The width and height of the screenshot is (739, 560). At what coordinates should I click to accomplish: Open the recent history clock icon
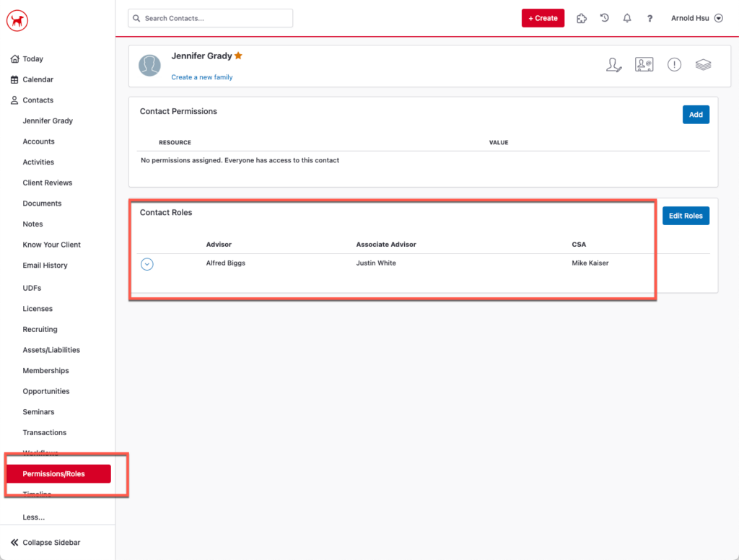pos(605,18)
